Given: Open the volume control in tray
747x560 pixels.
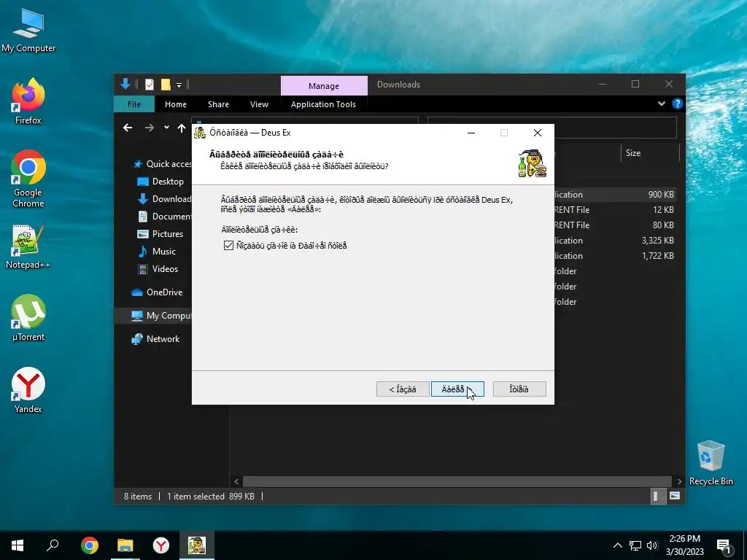Looking at the screenshot, I should 652,545.
